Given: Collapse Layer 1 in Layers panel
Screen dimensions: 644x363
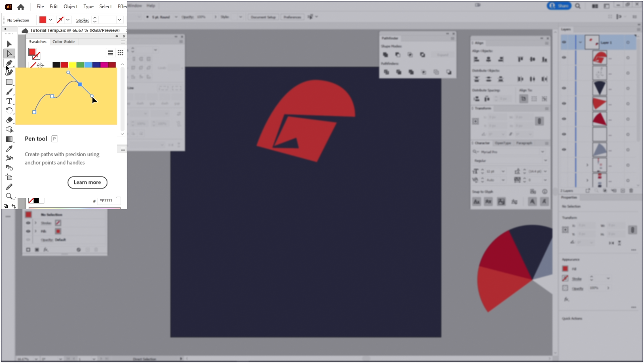Looking at the screenshot, I should [580, 42].
